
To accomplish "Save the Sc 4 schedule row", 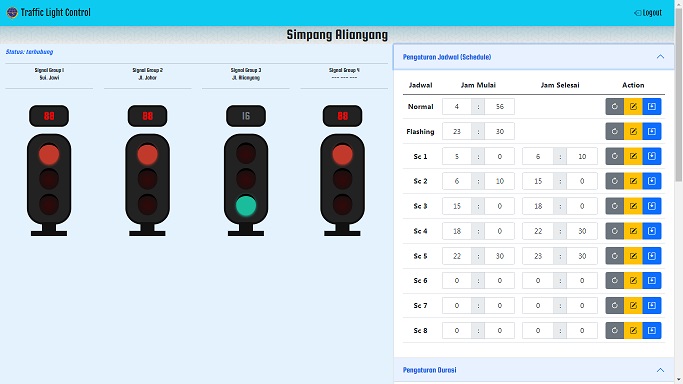I will coord(652,231).
